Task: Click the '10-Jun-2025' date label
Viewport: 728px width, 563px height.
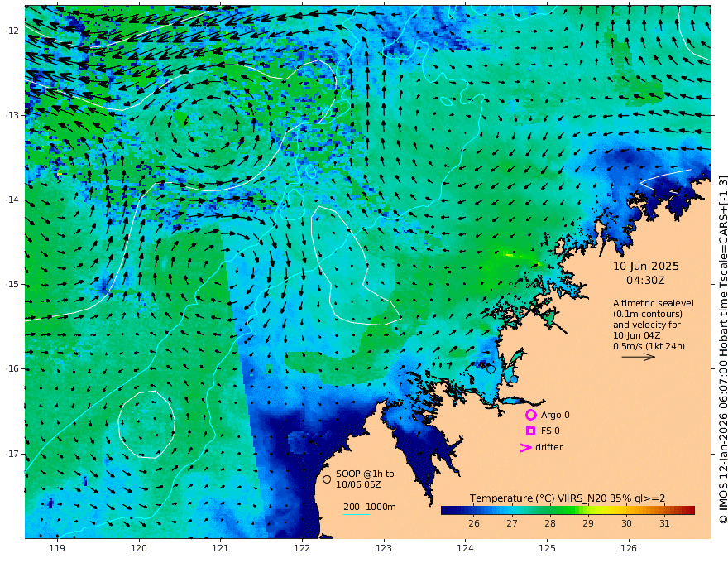Action: tap(646, 266)
